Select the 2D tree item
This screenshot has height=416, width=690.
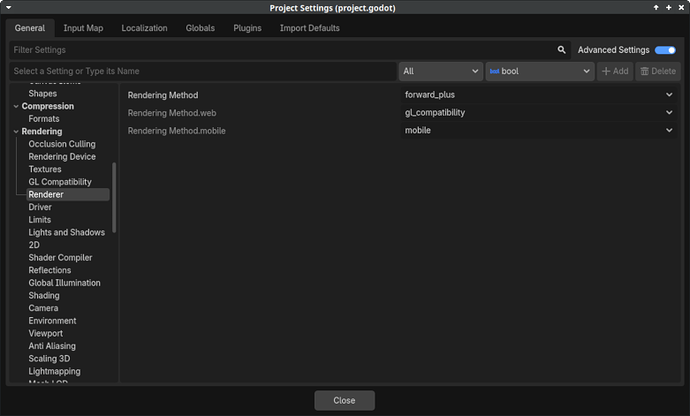click(x=34, y=245)
